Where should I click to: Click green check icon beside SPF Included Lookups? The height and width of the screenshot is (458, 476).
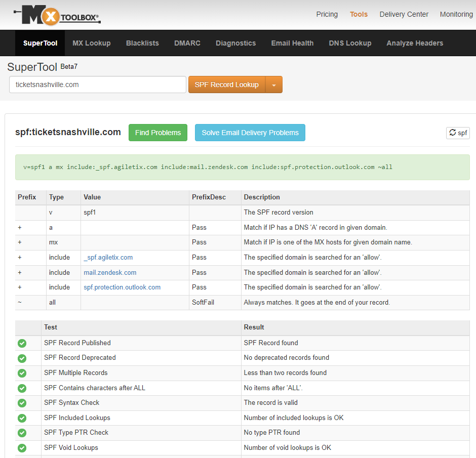(x=22, y=418)
